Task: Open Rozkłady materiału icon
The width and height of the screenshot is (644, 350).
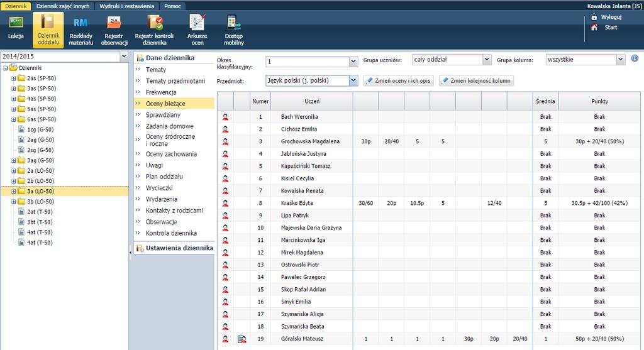Action: [80, 23]
